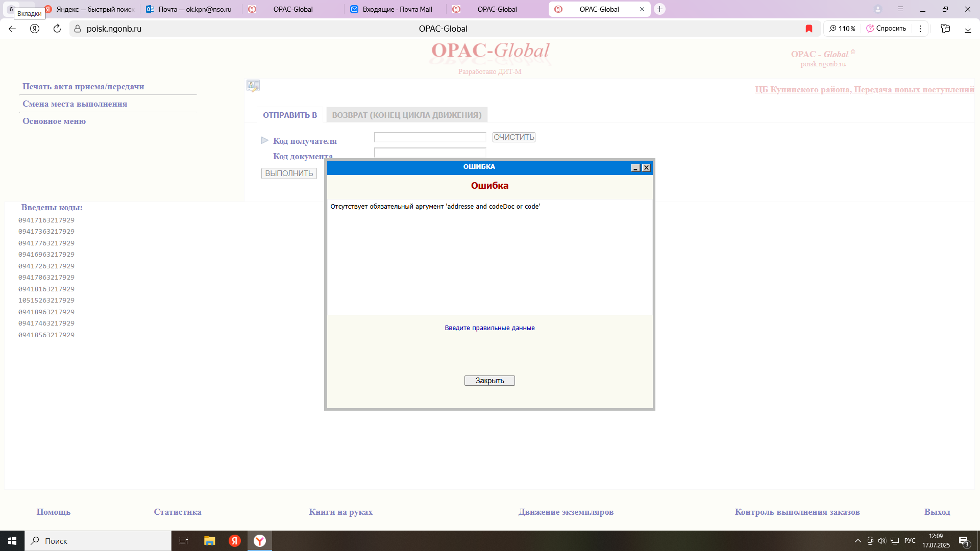Open the browser downloads icon

click(968, 29)
